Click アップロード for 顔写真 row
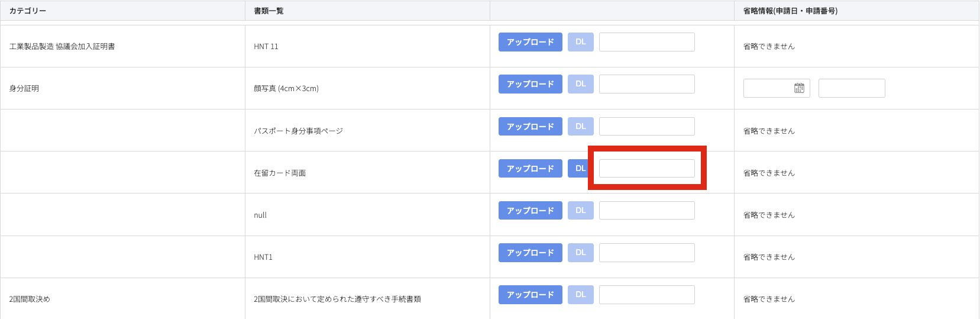This screenshot has height=319, width=980. point(530,84)
